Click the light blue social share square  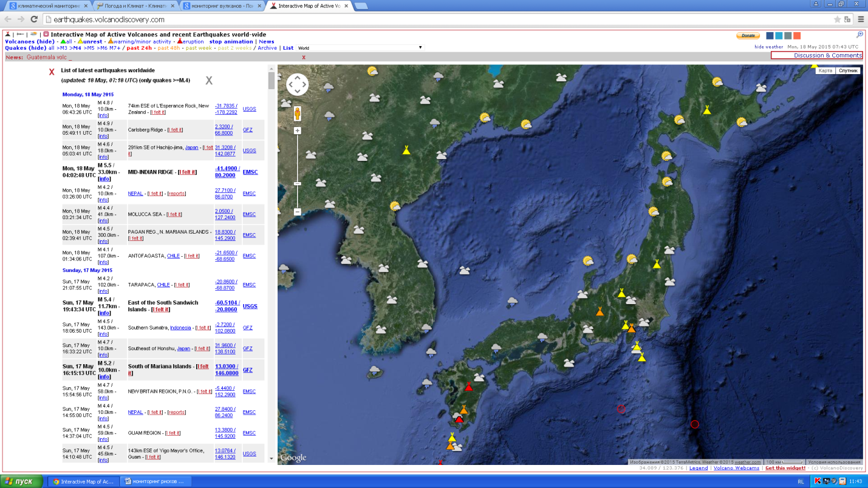click(779, 36)
